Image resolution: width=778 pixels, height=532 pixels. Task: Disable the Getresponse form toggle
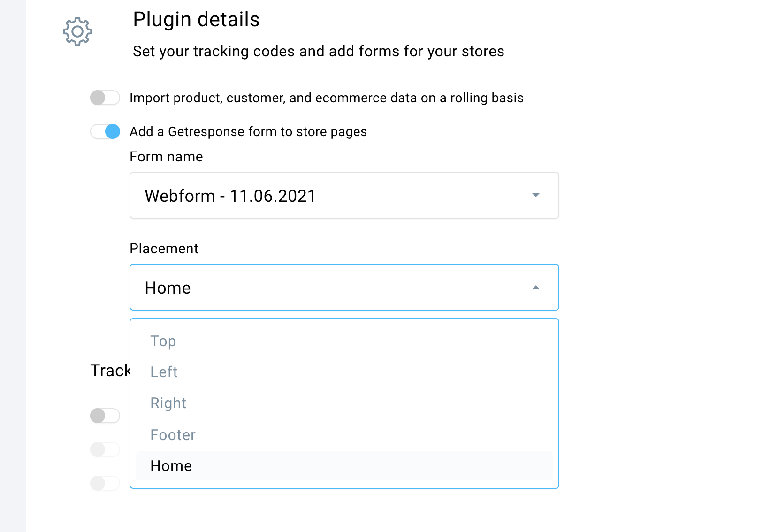[x=105, y=131]
